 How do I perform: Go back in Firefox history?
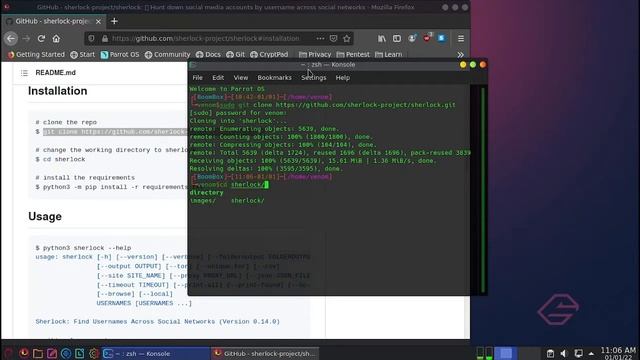coord(11,38)
